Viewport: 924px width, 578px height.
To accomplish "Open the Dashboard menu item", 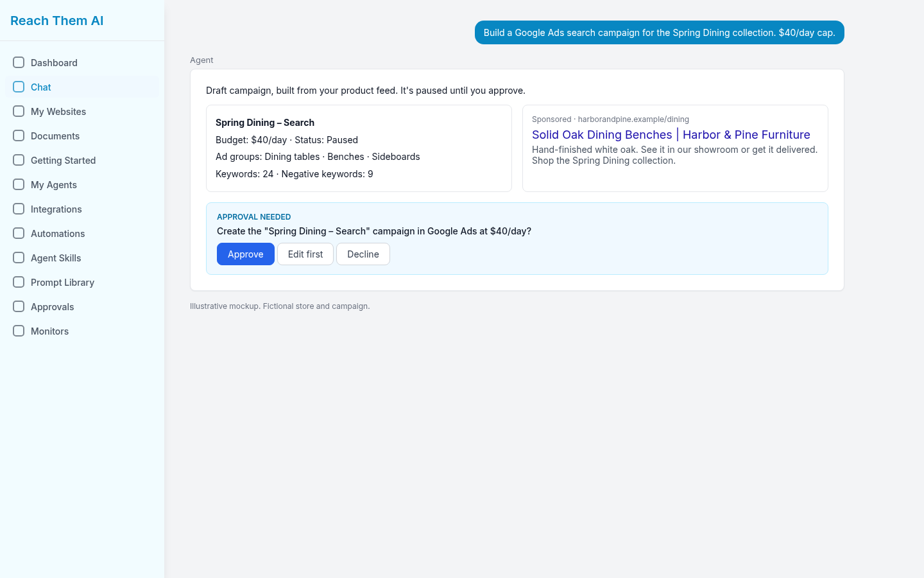I will (54, 63).
